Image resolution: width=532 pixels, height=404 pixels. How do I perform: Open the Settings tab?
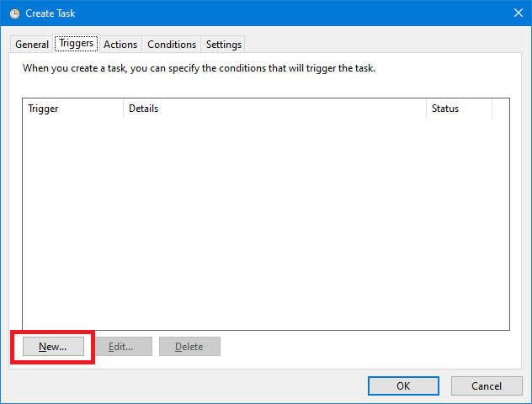pos(224,45)
